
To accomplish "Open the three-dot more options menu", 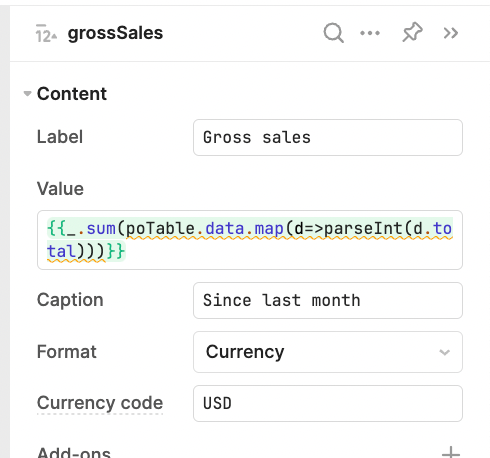I will [x=370, y=33].
